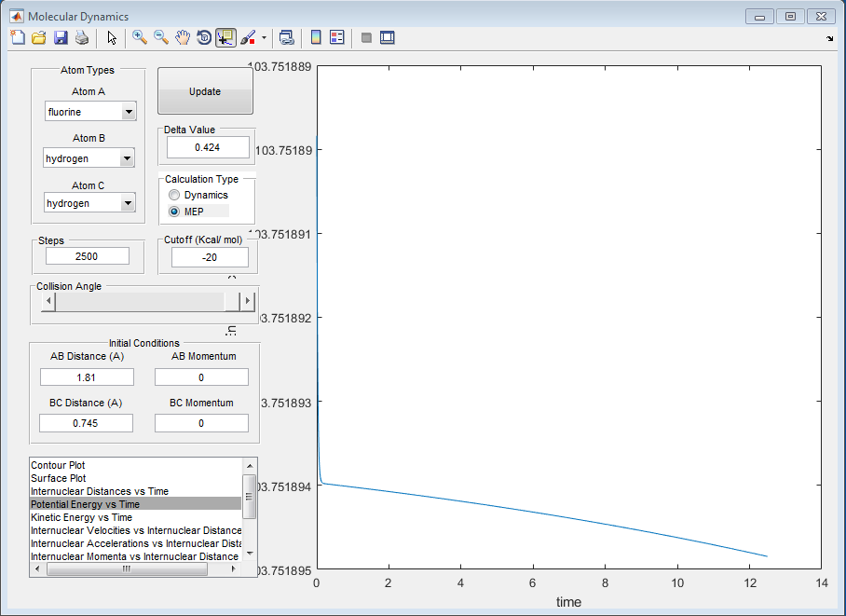Image resolution: width=846 pixels, height=616 pixels.
Task: Enable the Rotate 3D tool
Action: [204, 37]
